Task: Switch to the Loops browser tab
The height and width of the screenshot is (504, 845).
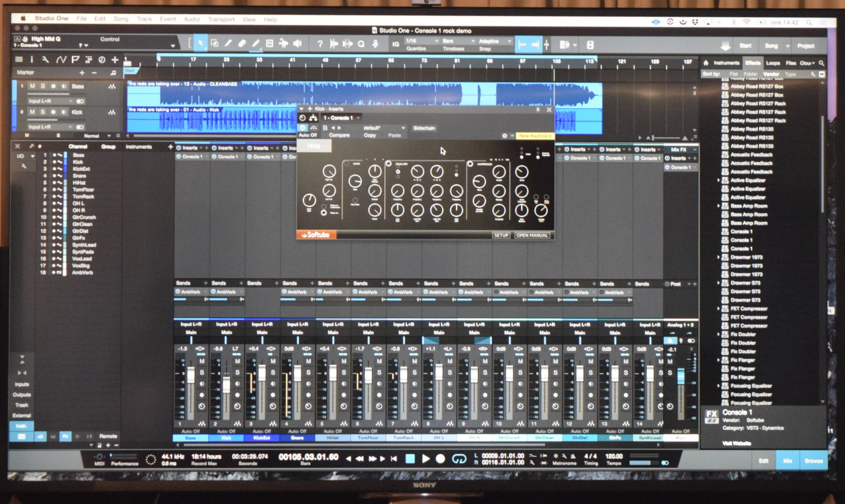Action: point(773,63)
